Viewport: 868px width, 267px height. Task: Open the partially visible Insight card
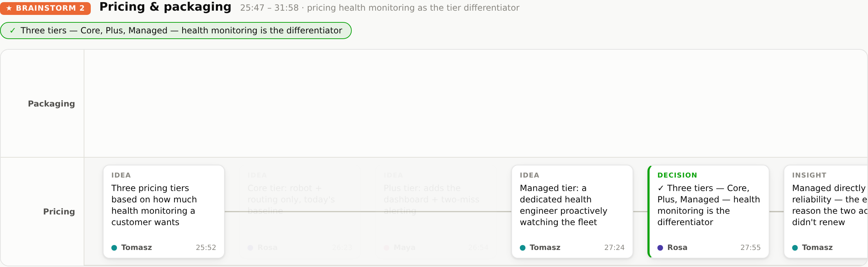tap(826, 212)
